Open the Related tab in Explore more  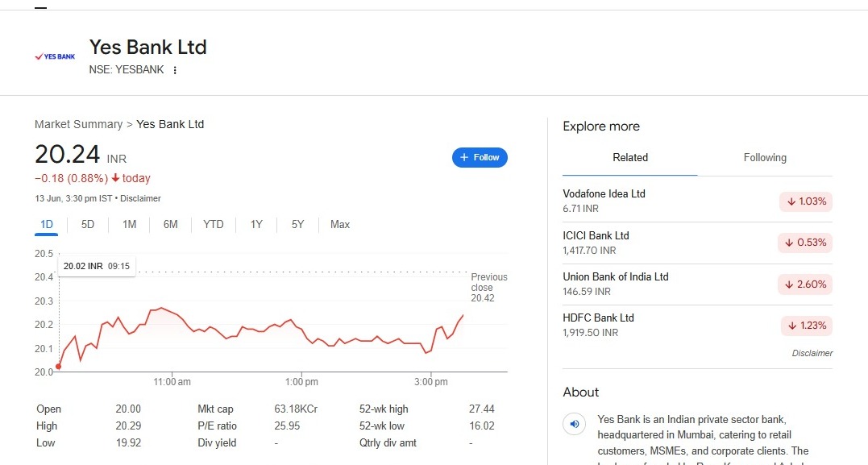click(x=630, y=158)
